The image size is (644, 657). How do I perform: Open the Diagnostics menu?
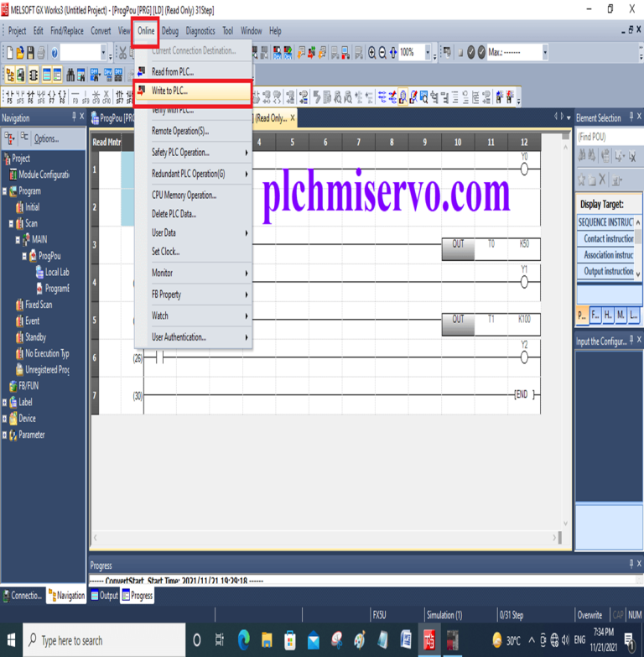200,31
